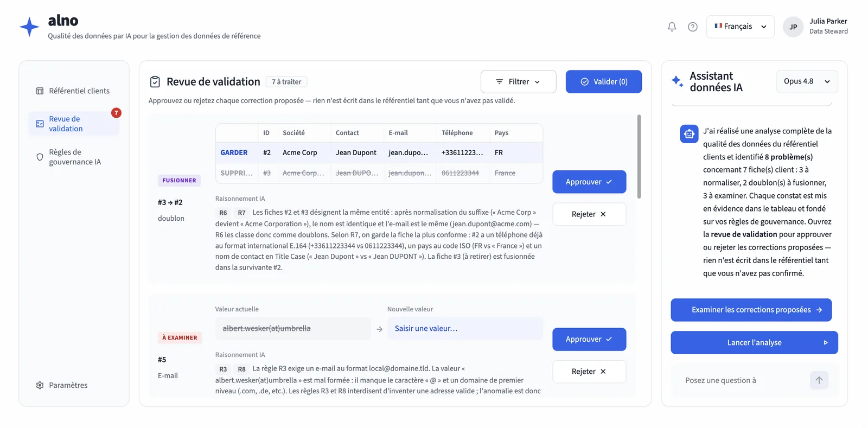This screenshot has width=868, height=428.
Task: Click the Valider (0) button
Action: 604,81
